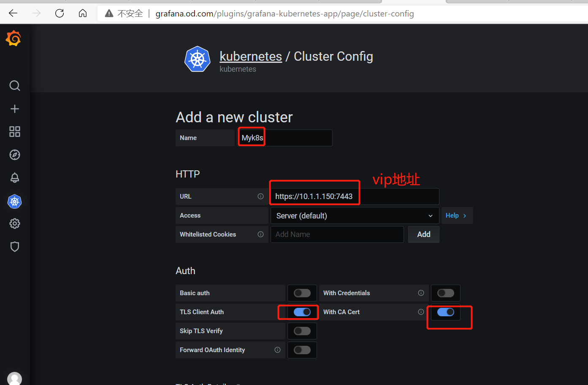Click the not-secure warning icon
The width and height of the screenshot is (588, 385).
[x=109, y=13]
